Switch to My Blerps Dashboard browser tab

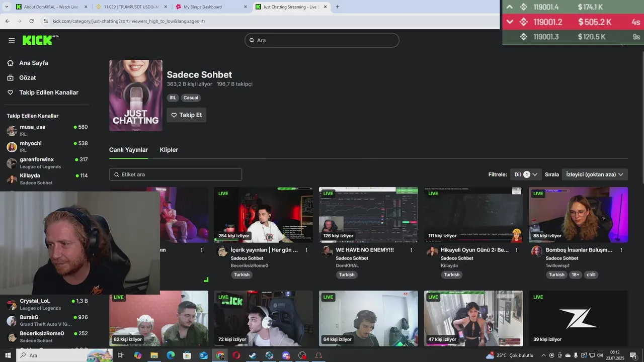click(211, 7)
